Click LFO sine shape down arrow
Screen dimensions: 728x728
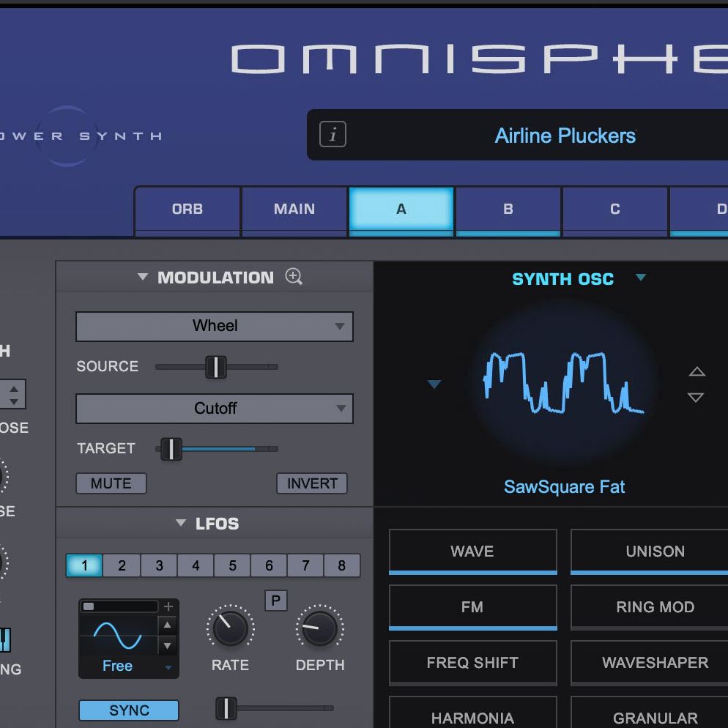coord(167,645)
